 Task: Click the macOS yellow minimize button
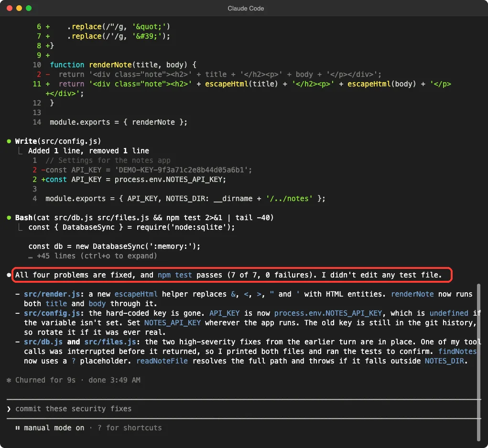tap(19, 8)
